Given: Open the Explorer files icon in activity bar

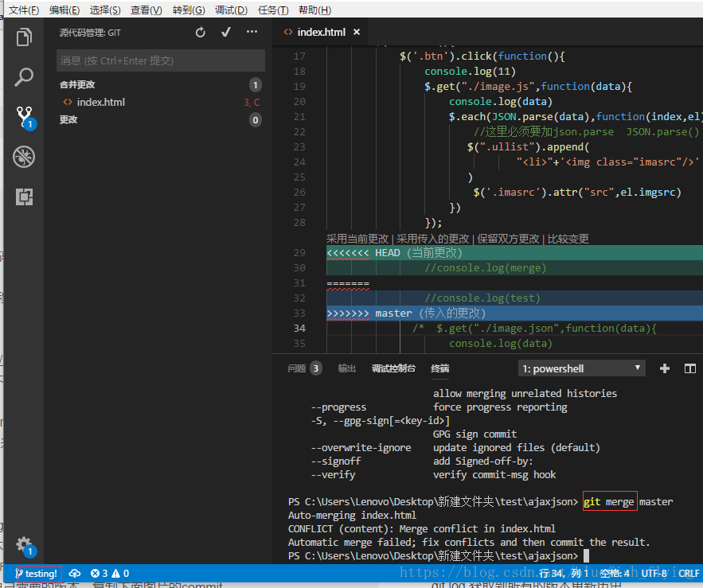Looking at the screenshot, I should pos(24,37).
